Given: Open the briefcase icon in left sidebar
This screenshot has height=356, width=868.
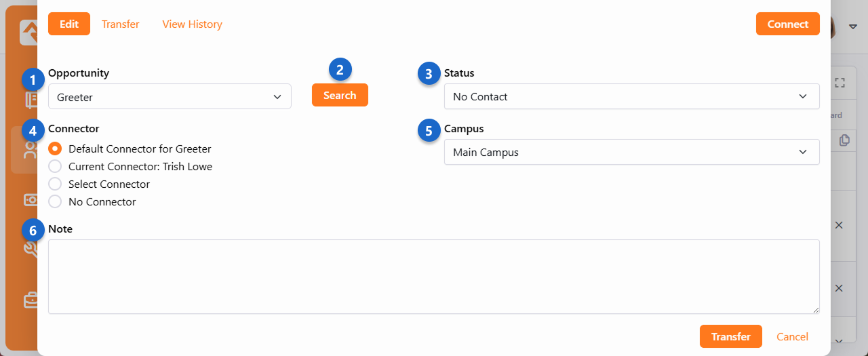Looking at the screenshot, I should coord(31,300).
